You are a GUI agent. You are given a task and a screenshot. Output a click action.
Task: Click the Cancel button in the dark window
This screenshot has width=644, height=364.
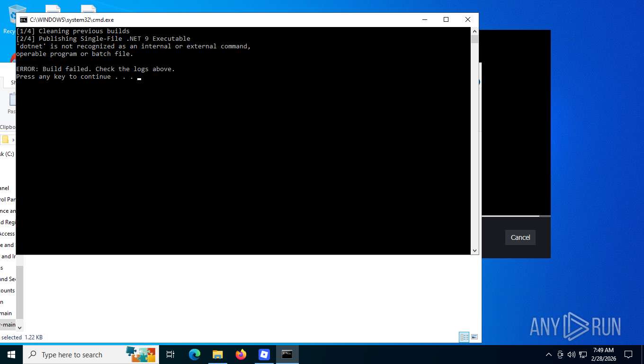click(520, 237)
